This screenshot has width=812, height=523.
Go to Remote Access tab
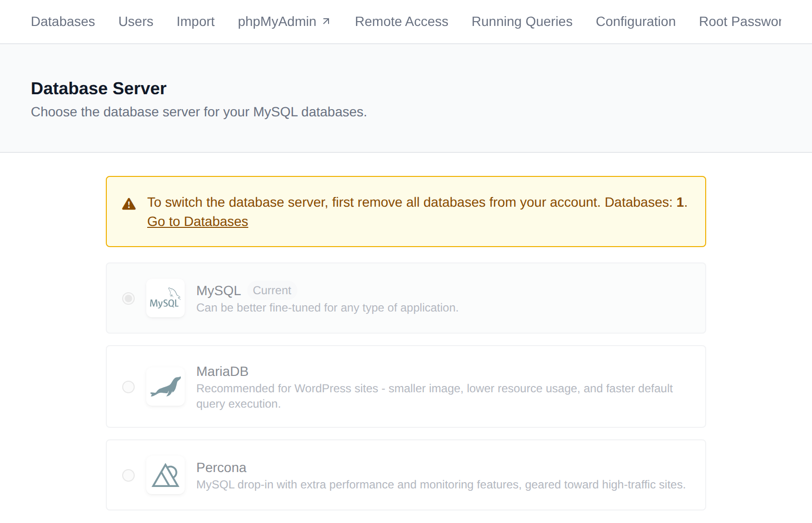402,22
